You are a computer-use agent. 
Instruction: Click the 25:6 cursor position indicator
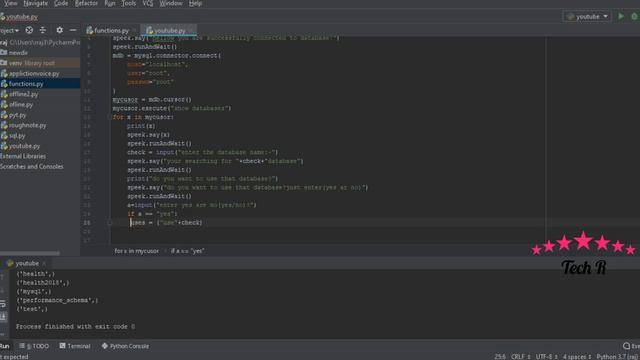(x=500, y=357)
